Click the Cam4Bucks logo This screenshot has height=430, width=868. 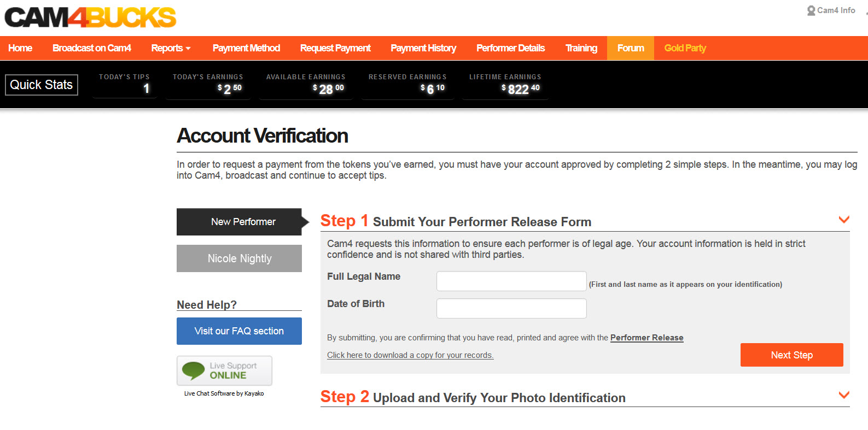[x=90, y=17]
